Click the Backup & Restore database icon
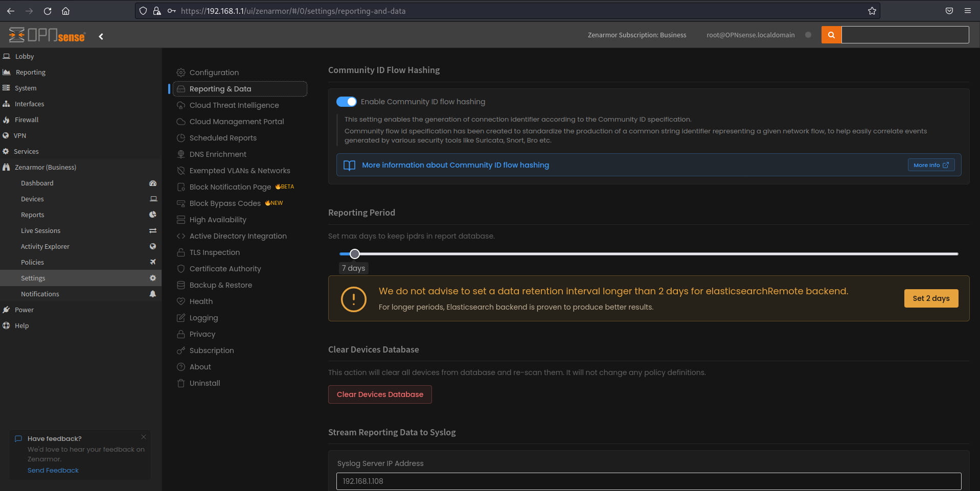The height and width of the screenshot is (491, 980). pyautogui.click(x=180, y=285)
